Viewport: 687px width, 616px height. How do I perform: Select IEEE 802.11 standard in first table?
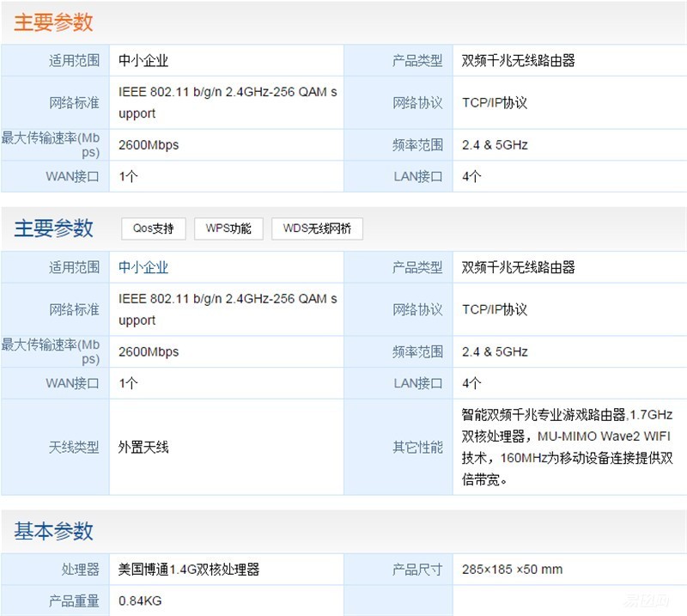[x=228, y=102]
